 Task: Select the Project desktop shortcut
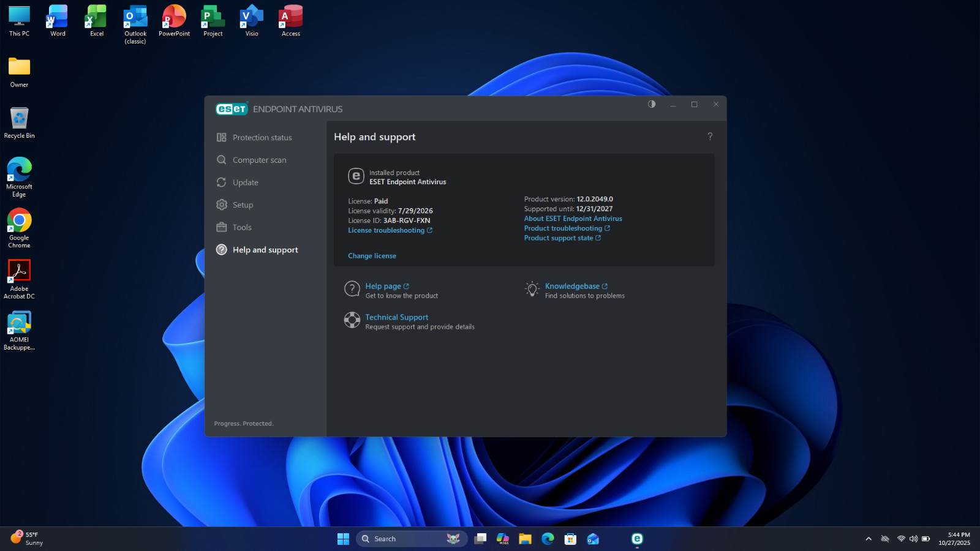click(213, 21)
